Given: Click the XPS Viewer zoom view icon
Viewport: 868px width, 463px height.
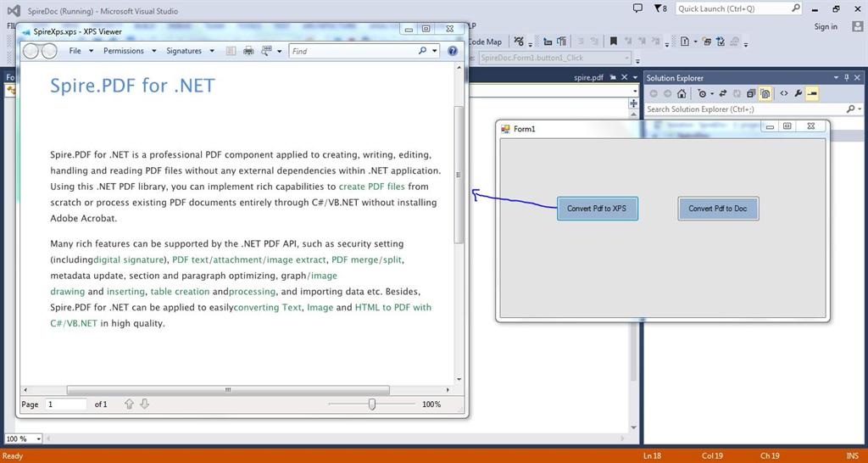Looking at the screenshot, I should 266,51.
